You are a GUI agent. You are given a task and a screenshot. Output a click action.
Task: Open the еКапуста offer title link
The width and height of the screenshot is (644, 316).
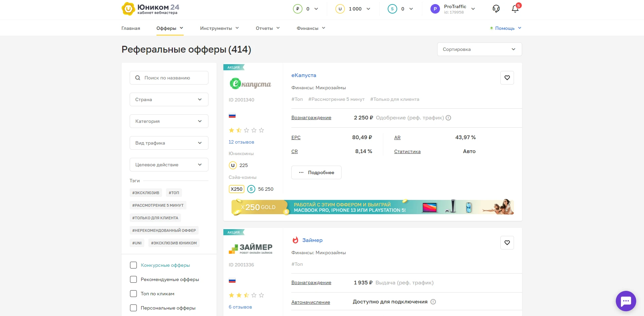(x=304, y=75)
